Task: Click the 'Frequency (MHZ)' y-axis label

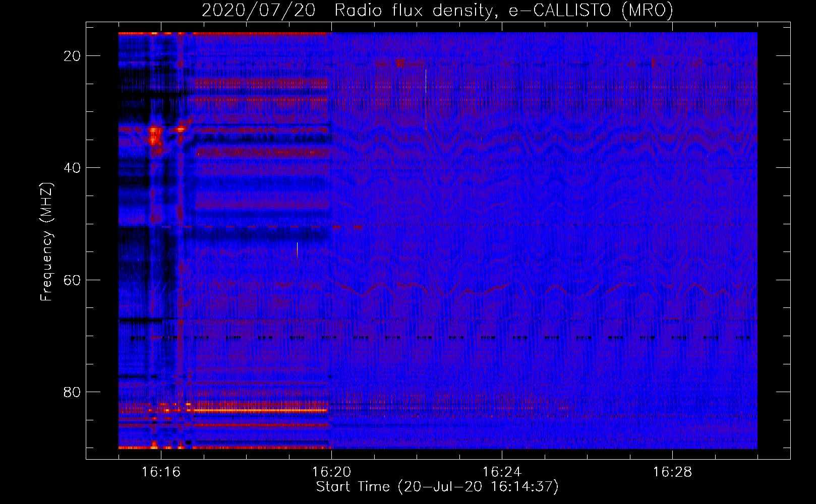Action: pyautogui.click(x=46, y=242)
